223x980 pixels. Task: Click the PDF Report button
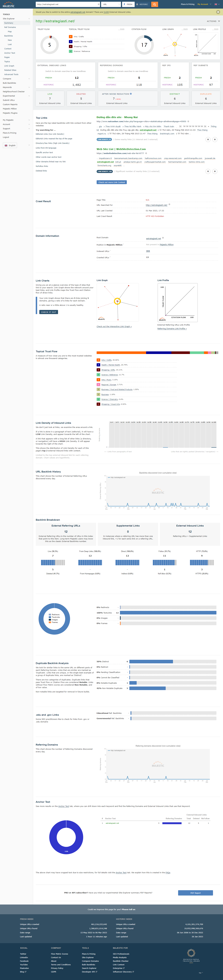[195, 893]
